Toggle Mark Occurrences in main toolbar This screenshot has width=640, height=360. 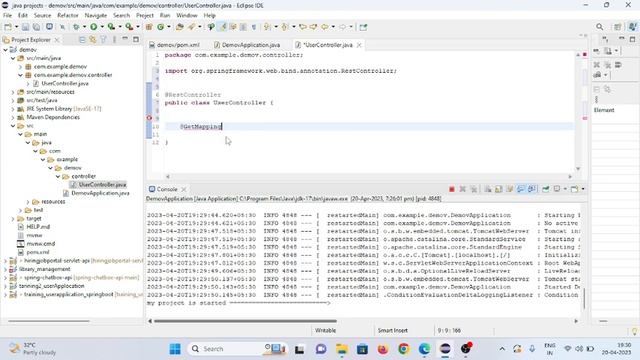coord(222,27)
